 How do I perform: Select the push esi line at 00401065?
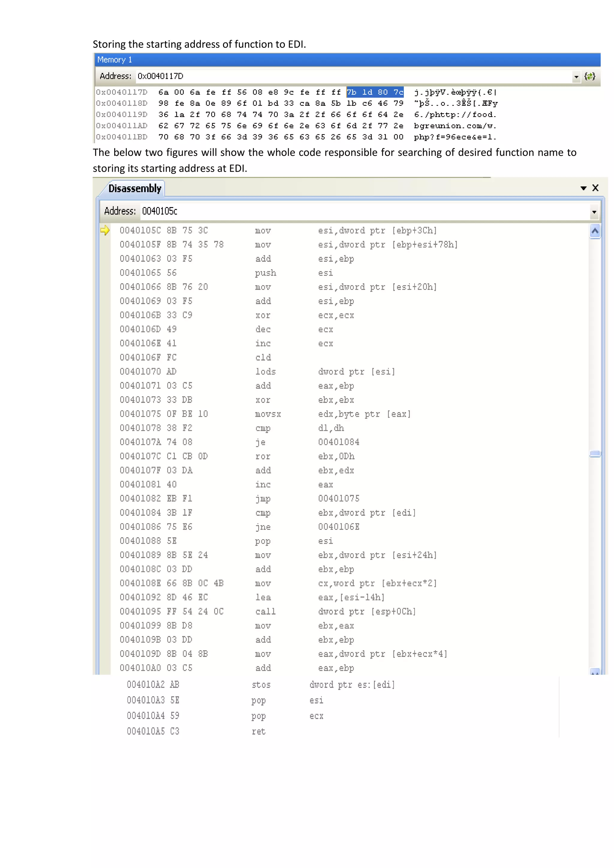tap(226, 273)
